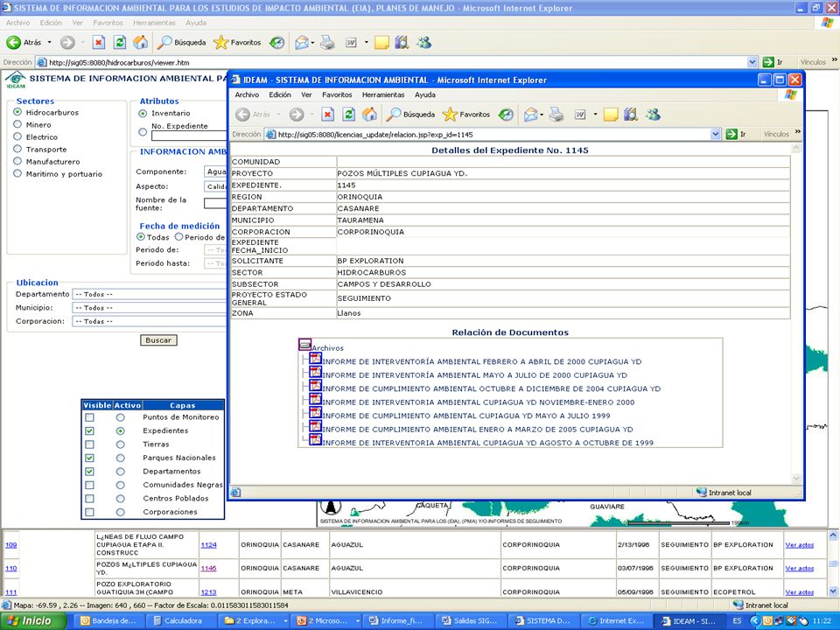The height and width of the screenshot is (630, 840).
Task: Open Corporacion dropdown in Ubicacion
Action: click(x=150, y=321)
